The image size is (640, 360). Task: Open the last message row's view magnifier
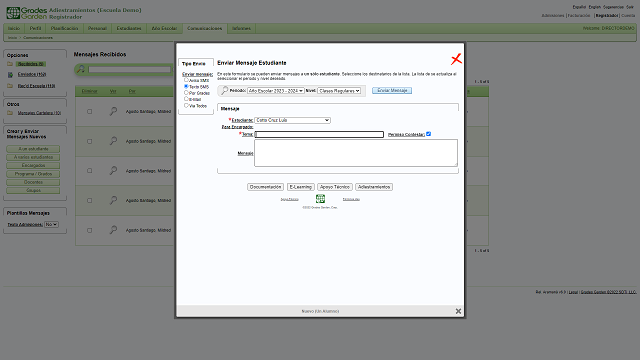tap(113, 230)
